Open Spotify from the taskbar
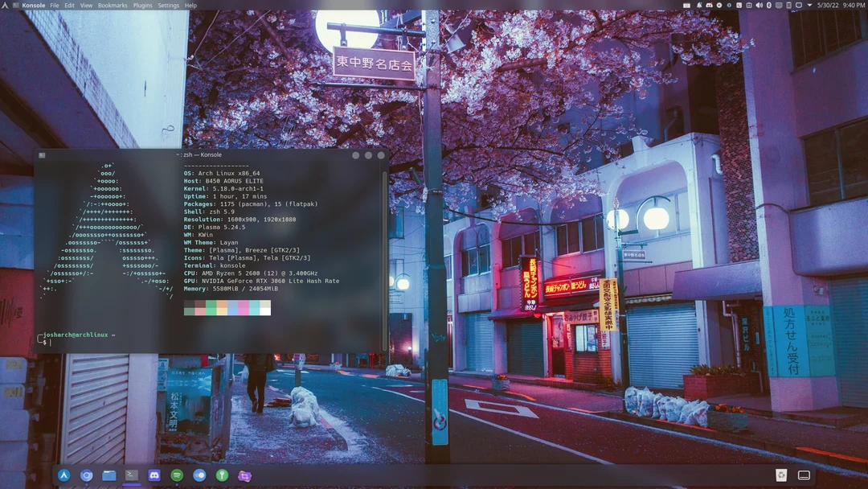868x489 pixels. point(177,475)
